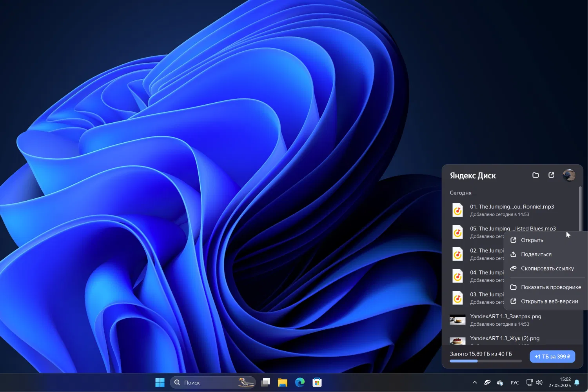The width and height of the screenshot is (588, 392).
Task: Open the user profile avatar
Action: click(x=569, y=175)
